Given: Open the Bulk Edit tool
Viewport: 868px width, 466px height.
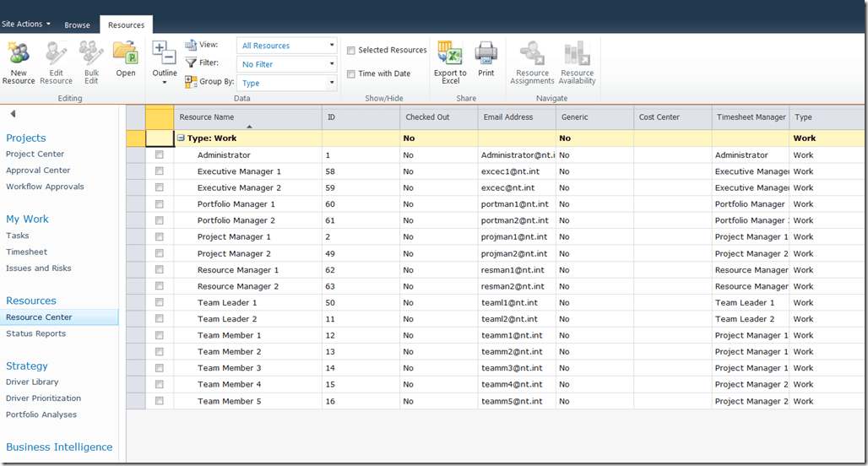Looking at the screenshot, I should click(91, 55).
